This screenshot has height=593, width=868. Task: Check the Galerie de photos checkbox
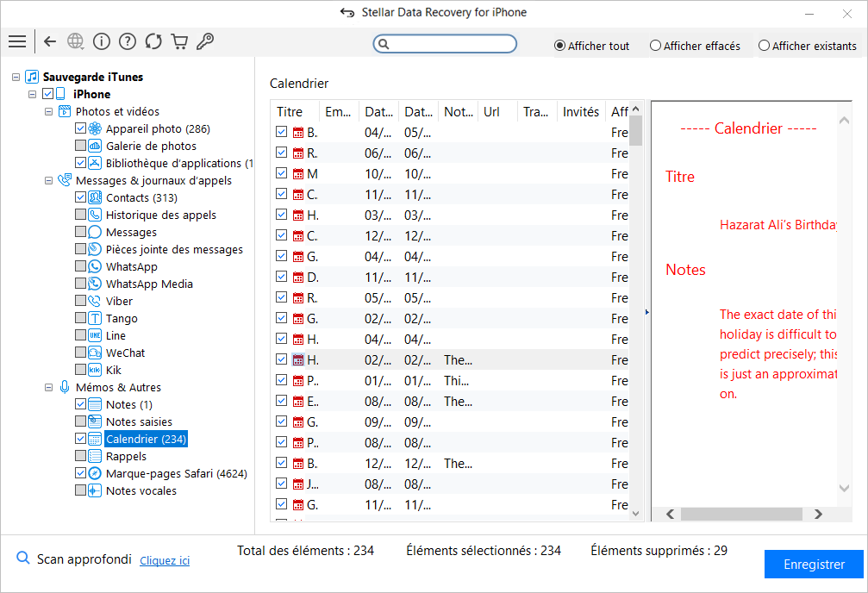pos(80,146)
